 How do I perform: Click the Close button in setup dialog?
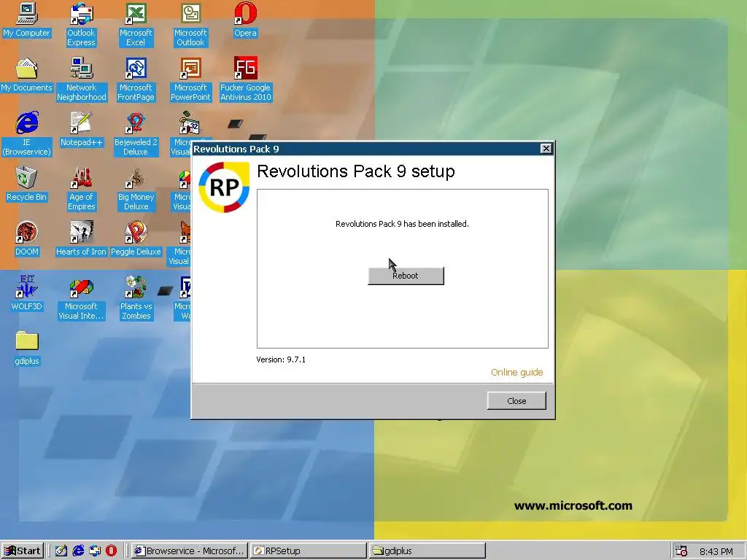click(516, 401)
